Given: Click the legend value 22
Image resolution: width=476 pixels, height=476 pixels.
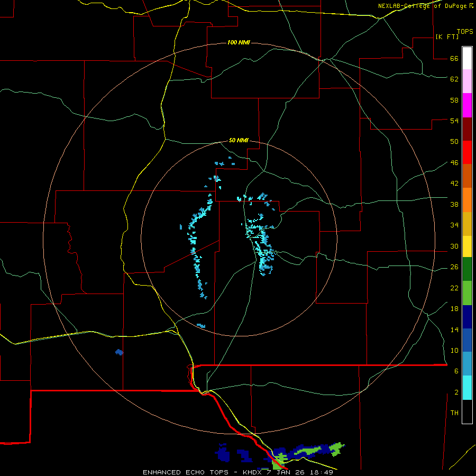Looking at the screenshot, I should [x=454, y=288].
